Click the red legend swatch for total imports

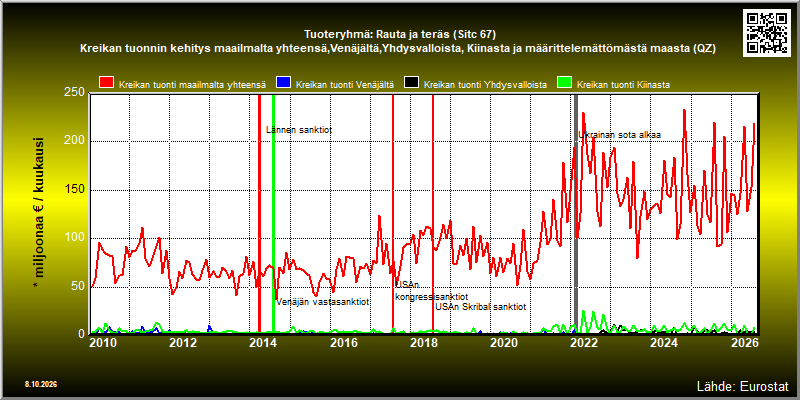point(107,84)
